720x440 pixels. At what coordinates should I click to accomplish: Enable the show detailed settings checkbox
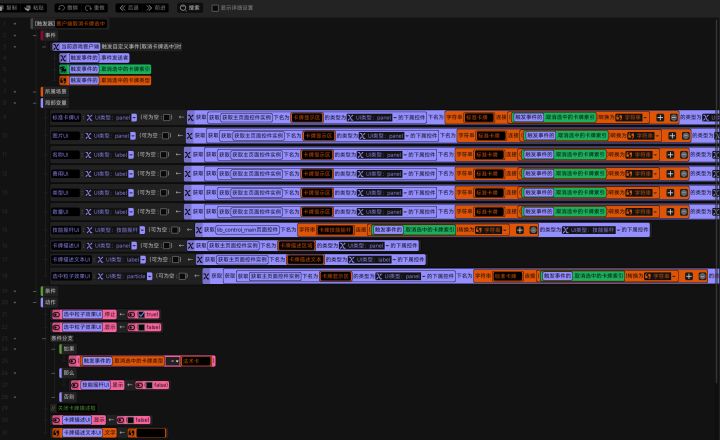coord(215,8)
